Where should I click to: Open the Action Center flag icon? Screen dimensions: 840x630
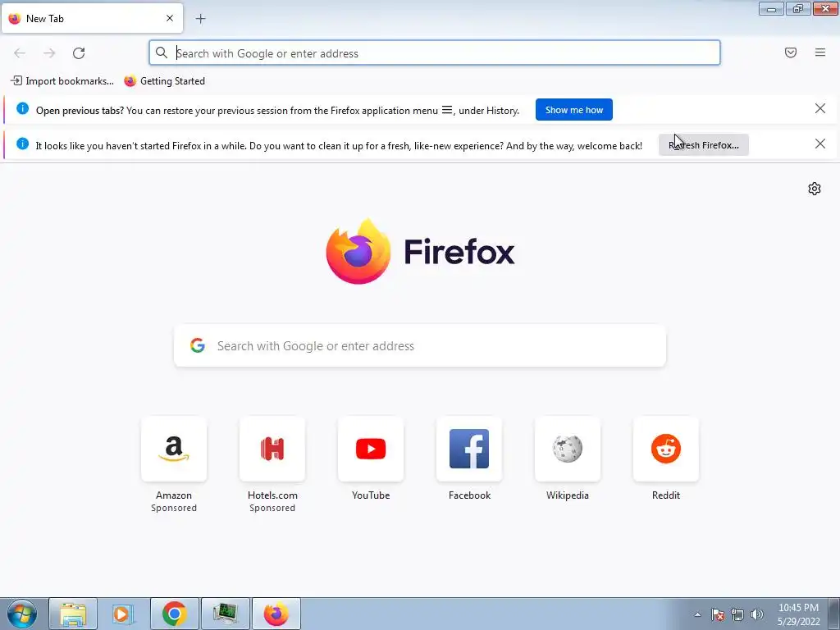click(718, 614)
